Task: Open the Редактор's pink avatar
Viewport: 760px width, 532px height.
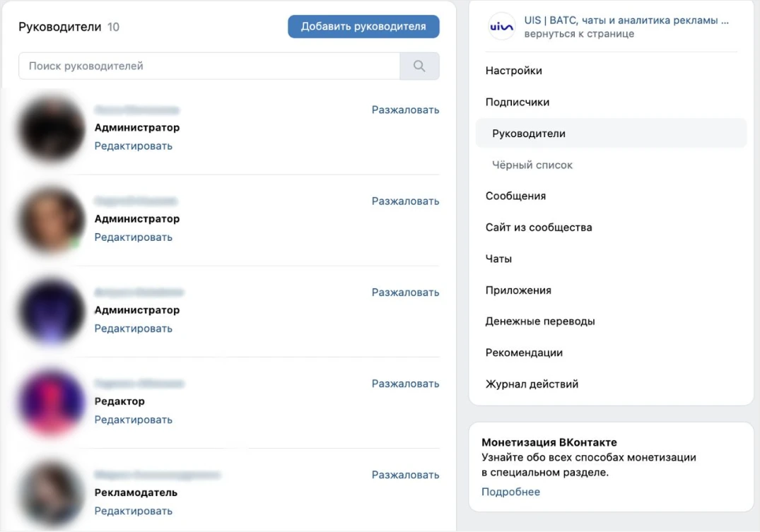Action: pyautogui.click(x=51, y=402)
